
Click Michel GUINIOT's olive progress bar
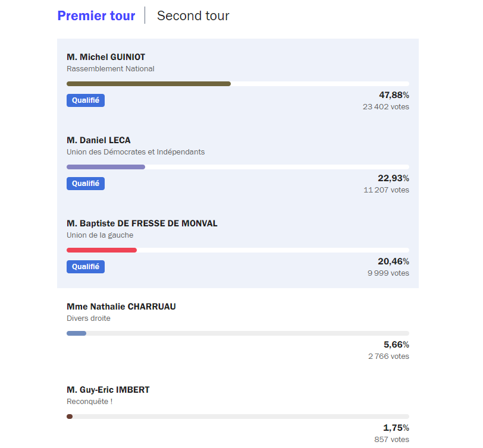[x=149, y=84]
